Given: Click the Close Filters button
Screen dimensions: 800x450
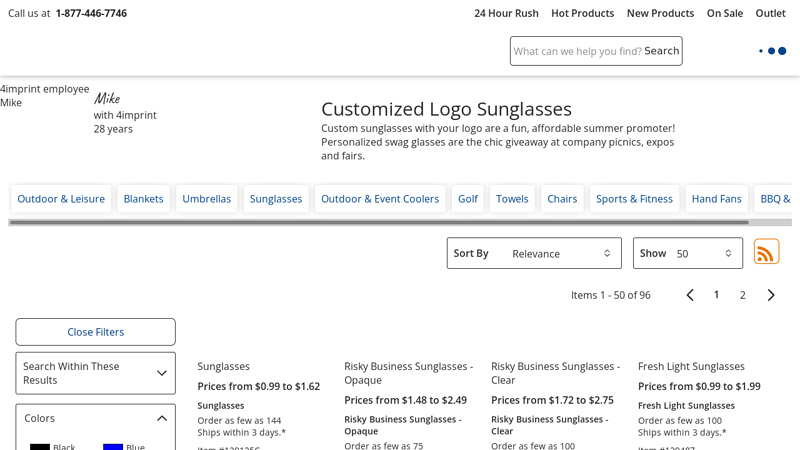Looking at the screenshot, I should tap(96, 332).
